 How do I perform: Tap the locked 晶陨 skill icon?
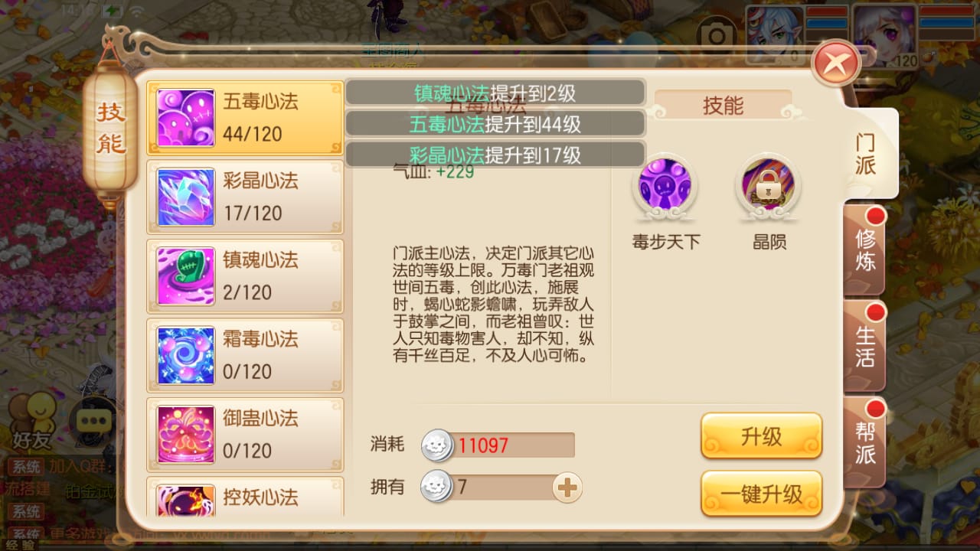coord(769,187)
